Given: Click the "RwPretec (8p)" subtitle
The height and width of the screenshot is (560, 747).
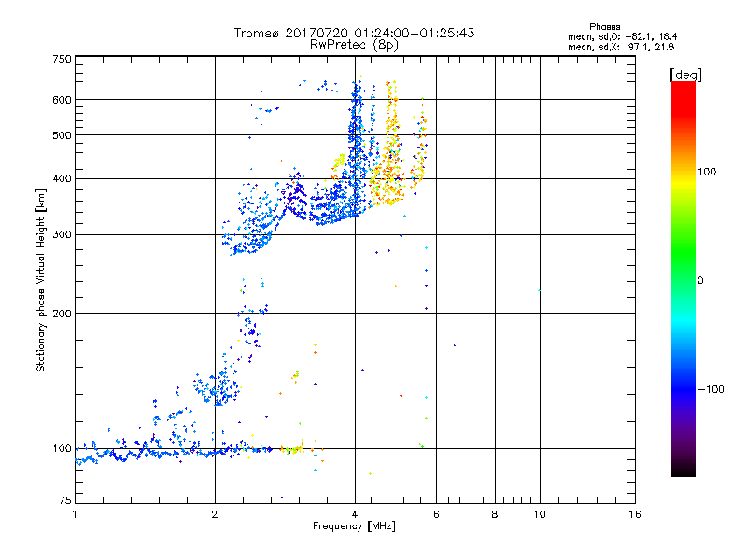Looking at the screenshot, I should click(x=354, y=45).
